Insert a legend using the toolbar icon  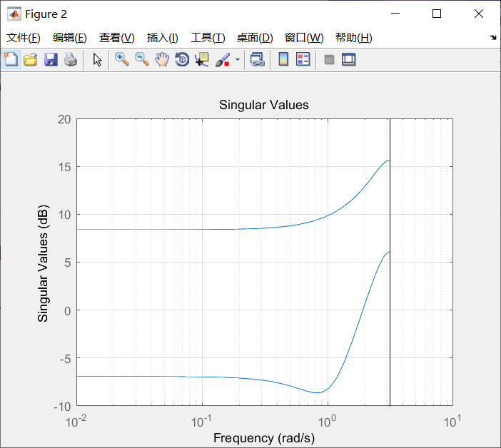click(303, 60)
